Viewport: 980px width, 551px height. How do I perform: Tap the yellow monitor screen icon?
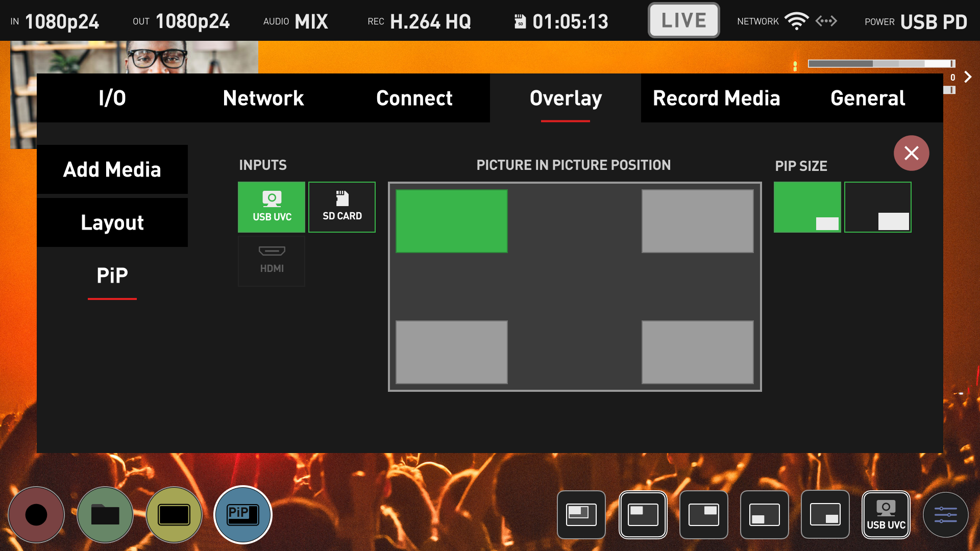tap(174, 514)
